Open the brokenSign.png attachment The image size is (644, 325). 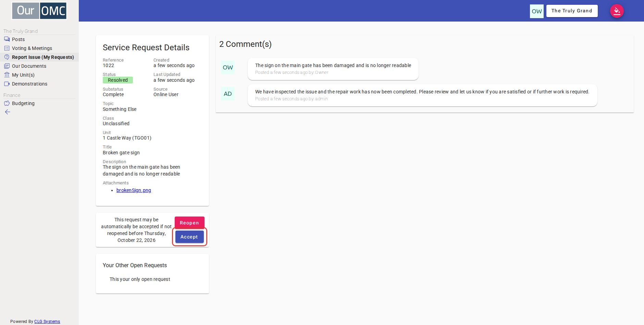(x=134, y=190)
